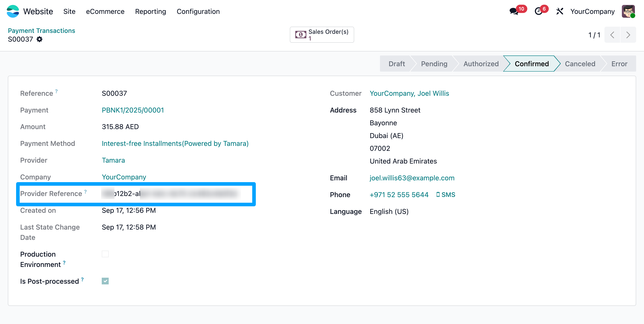This screenshot has width=644, height=324.
Task: Click Last State Change Sep 17, 12:58 PM
Action: click(129, 227)
